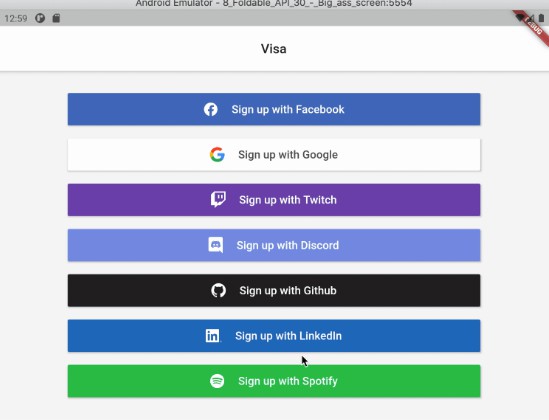Click the Discord logo icon
Screen dimensions: 549x420
pos(216,245)
